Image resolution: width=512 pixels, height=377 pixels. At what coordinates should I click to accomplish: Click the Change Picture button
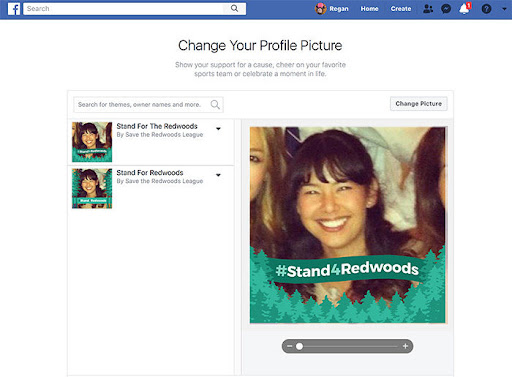click(419, 104)
